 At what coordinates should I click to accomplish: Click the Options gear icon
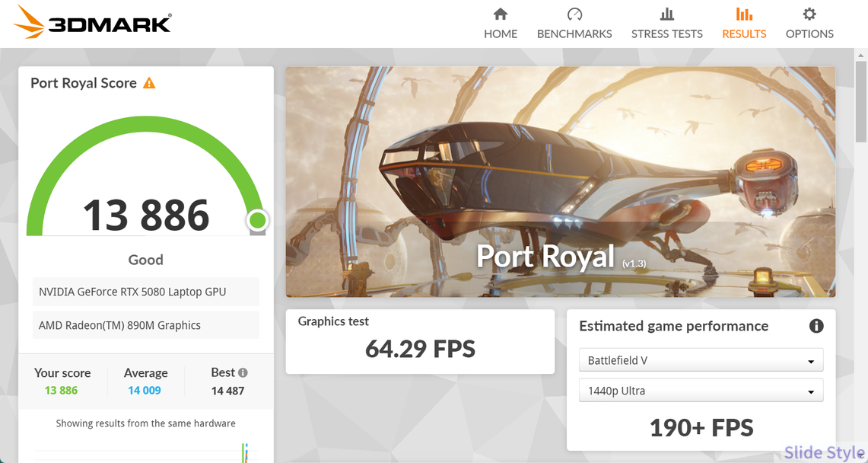(809, 14)
